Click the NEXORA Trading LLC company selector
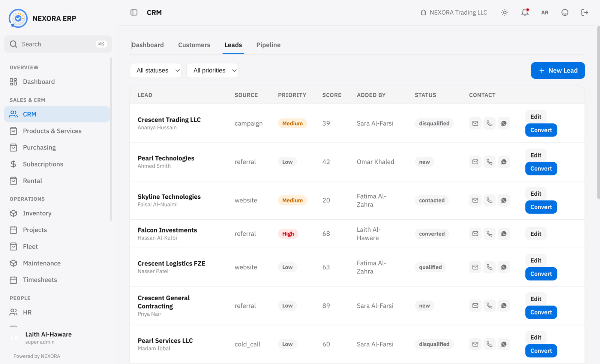 (x=454, y=12)
